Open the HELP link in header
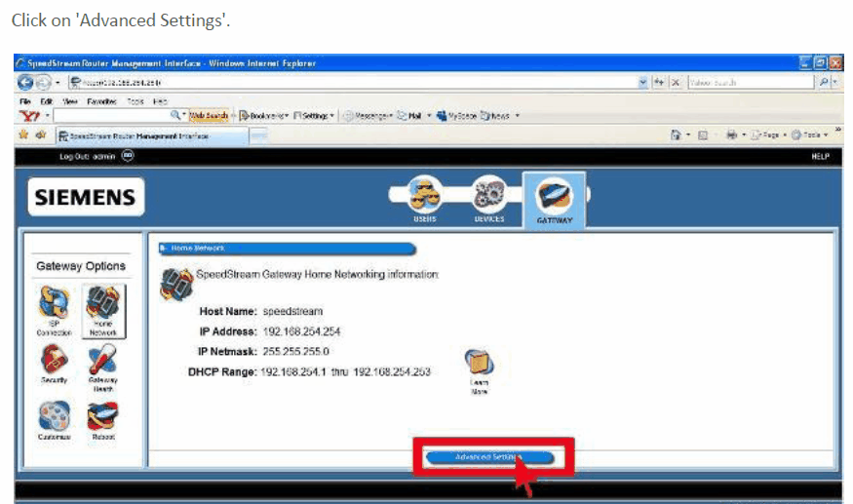The width and height of the screenshot is (853, 504). pyautogui.click(x=820, y=157)
